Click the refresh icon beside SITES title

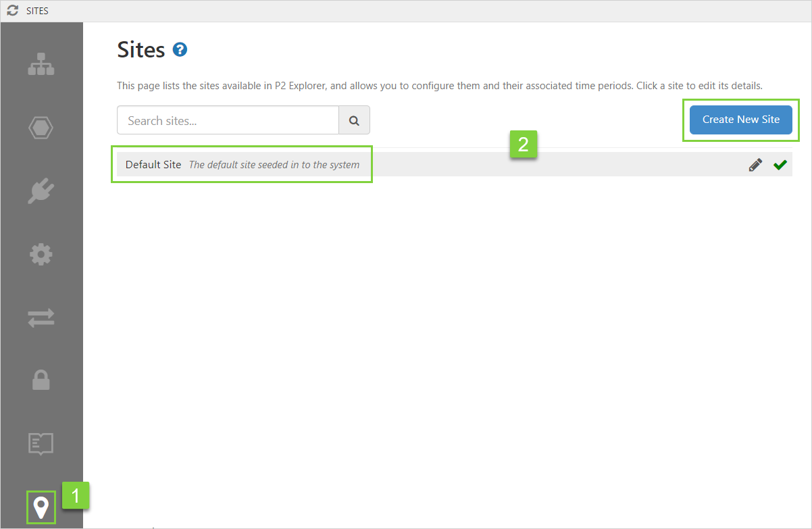point(13,11)
